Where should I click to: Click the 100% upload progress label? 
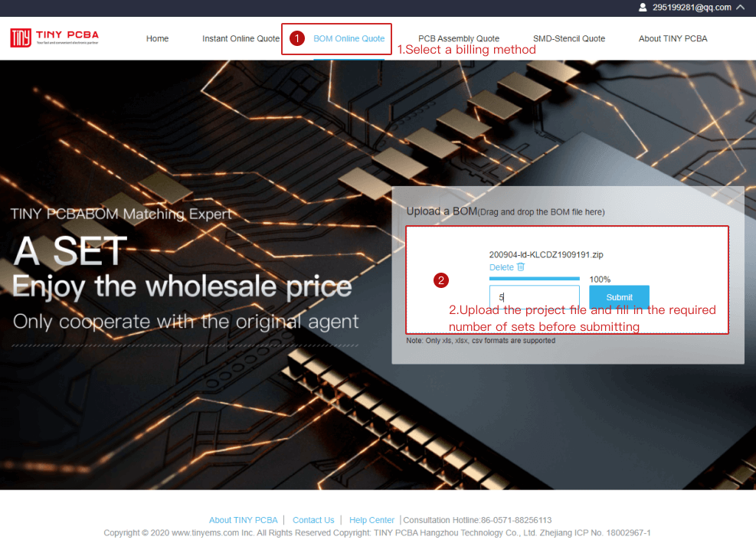[600, 280]
